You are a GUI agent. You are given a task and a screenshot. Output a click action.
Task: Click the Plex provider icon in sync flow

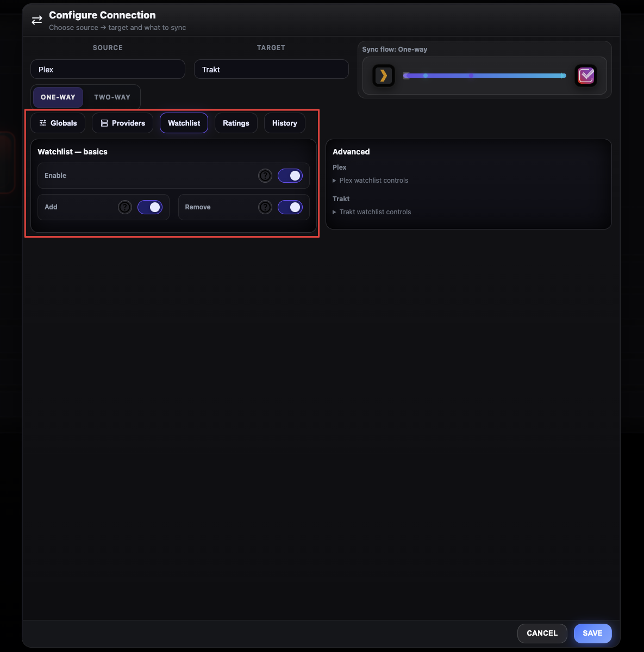[x=384, y=76]
